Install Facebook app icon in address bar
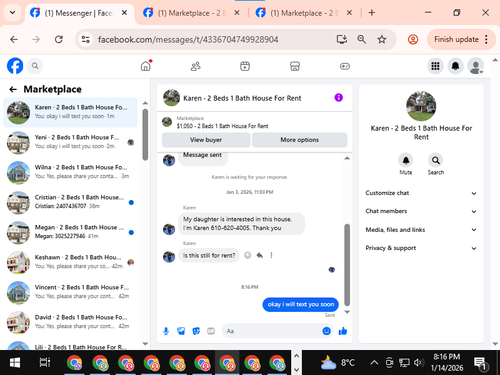Screen dimensions: 500x375 [342, 39]
